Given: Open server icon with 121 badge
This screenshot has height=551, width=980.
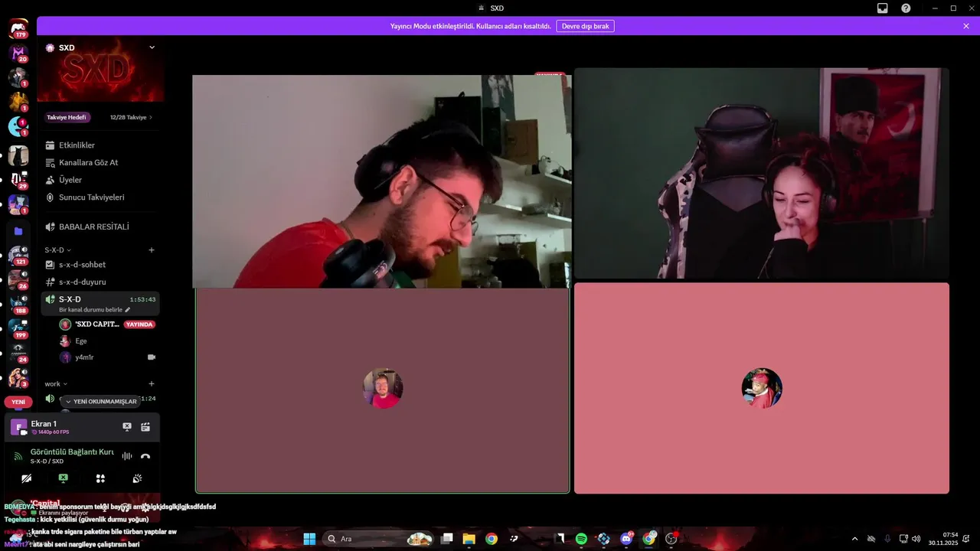Looking at the screenshot, I should point(18,256).
